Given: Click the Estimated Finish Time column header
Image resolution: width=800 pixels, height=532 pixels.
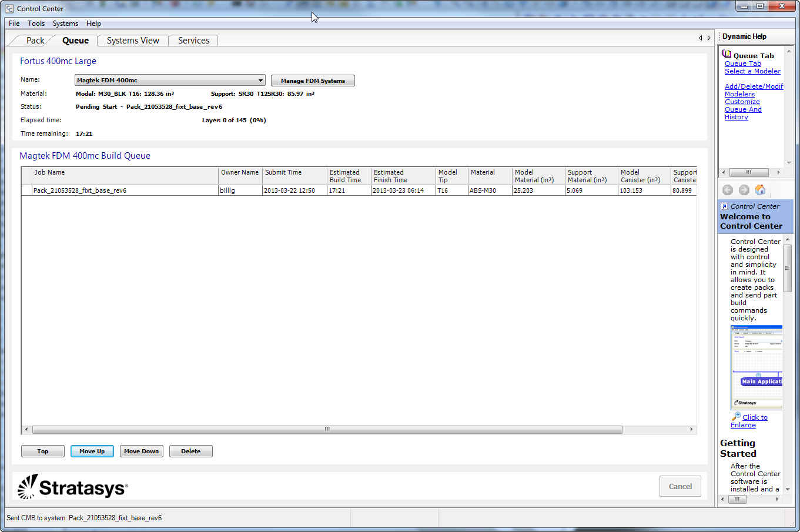Looking at the screenshot, I should pyautogui.click(x=403, y=176).
